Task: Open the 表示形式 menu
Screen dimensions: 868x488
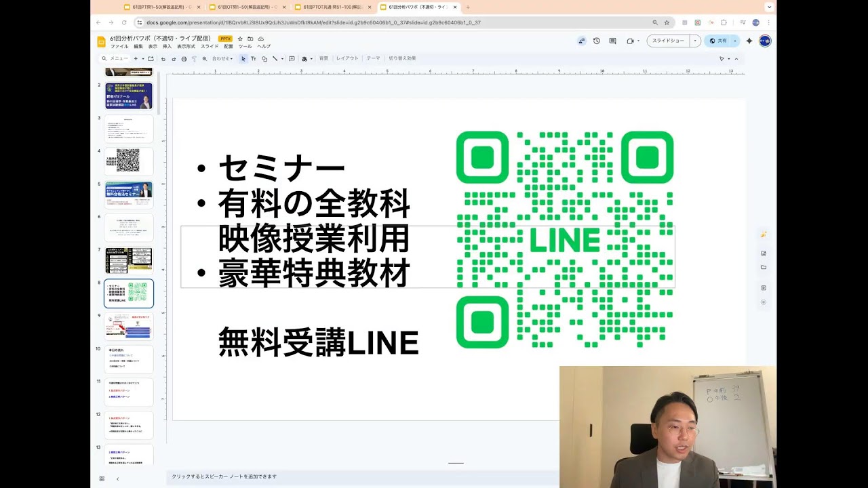Action: pyautogui.click(x=186, y=47)
